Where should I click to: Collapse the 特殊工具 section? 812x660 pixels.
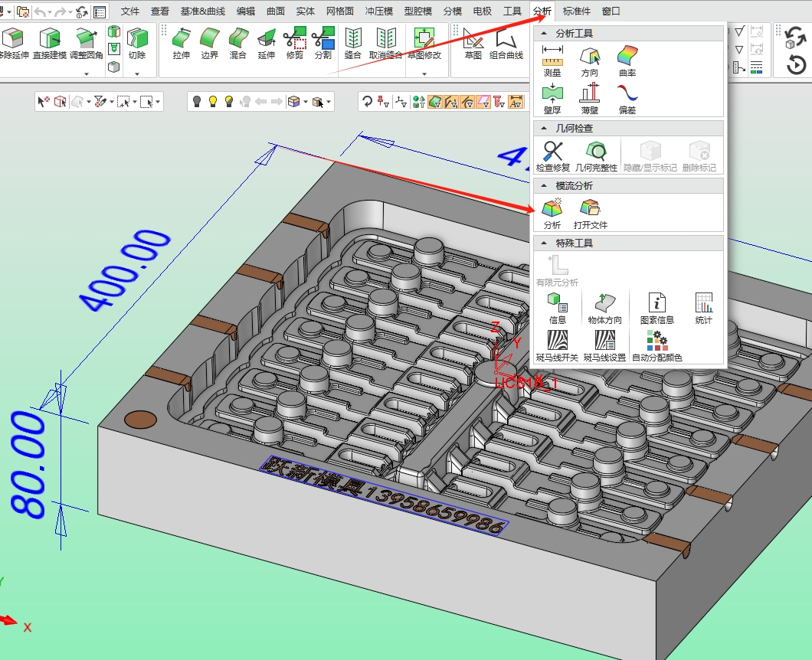(544, 243)
